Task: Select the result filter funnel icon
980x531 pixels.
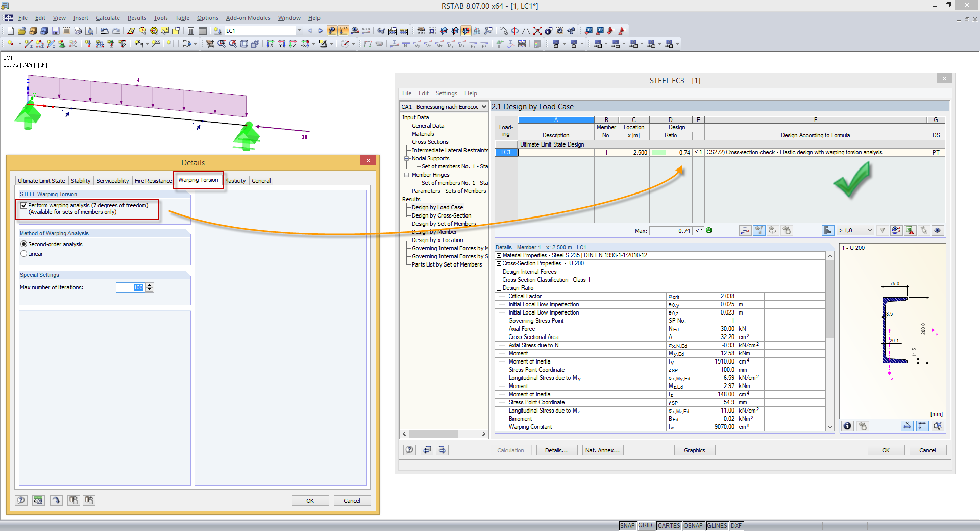Action: 883,230
